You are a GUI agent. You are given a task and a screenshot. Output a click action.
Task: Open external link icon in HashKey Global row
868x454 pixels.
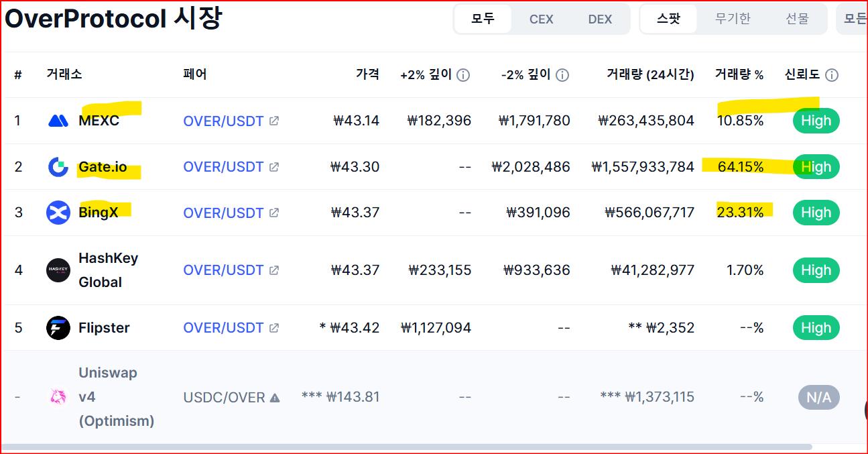[274, 270]
